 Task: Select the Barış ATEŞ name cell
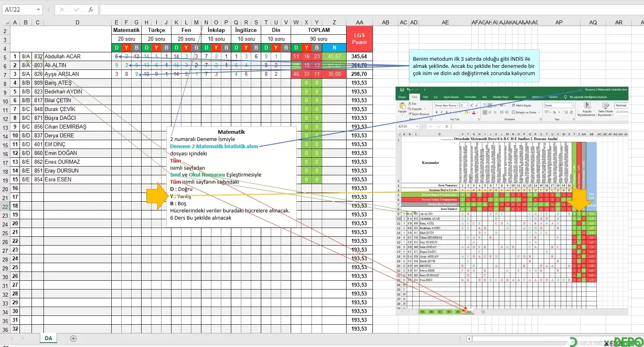tap(77, 83)
